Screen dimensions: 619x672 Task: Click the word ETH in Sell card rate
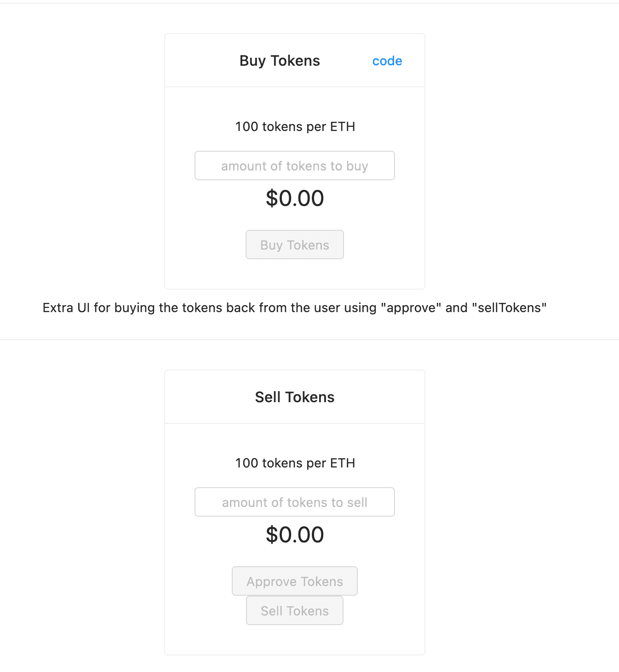click(x=343, y=463)
